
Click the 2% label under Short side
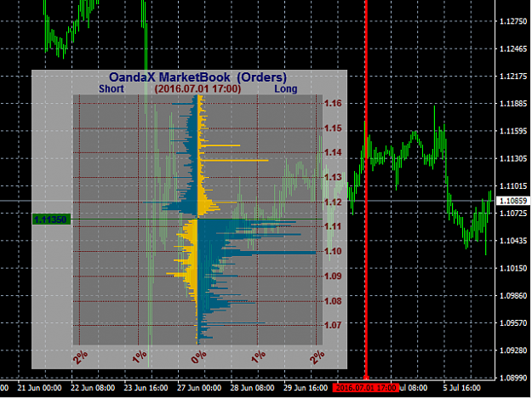tap(80, 357)
